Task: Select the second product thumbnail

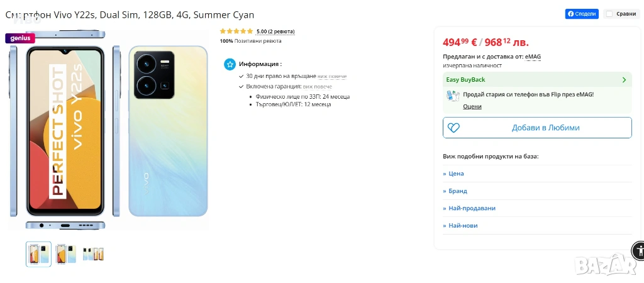Action: [x=65, y=254]
